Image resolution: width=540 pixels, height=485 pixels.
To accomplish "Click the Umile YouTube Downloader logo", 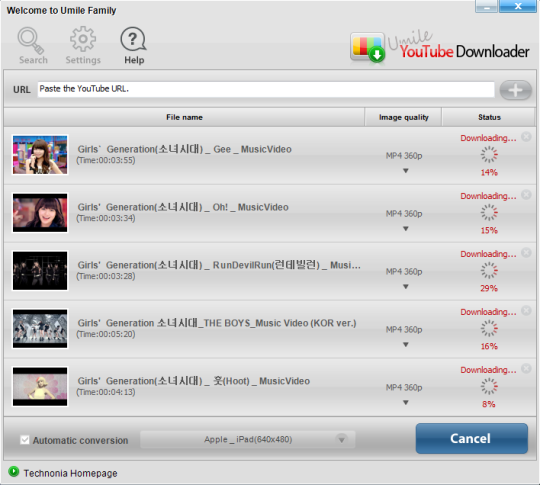I will click(439, 48).
